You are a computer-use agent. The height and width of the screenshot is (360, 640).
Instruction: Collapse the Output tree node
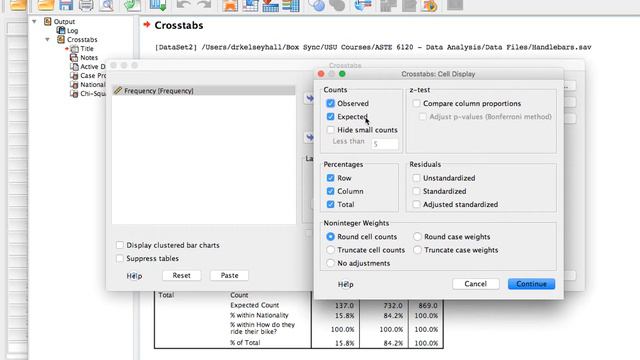[x=34, y=21]
